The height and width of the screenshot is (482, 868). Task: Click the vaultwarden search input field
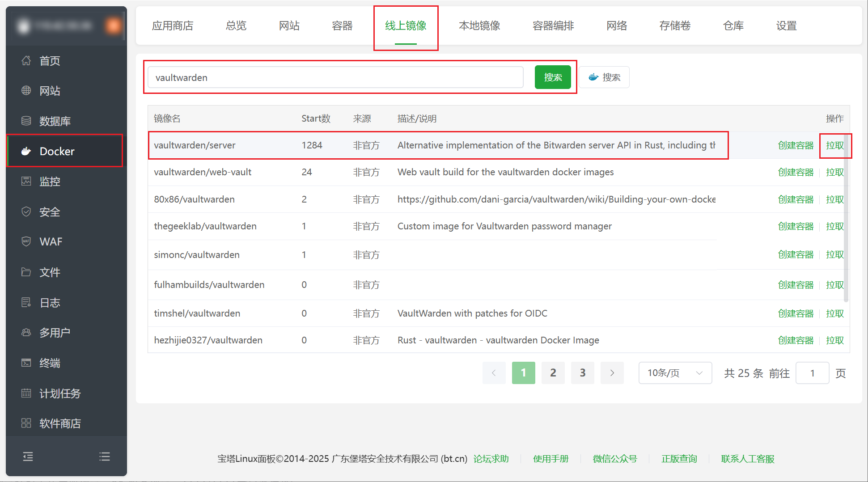tap(334, 77)
